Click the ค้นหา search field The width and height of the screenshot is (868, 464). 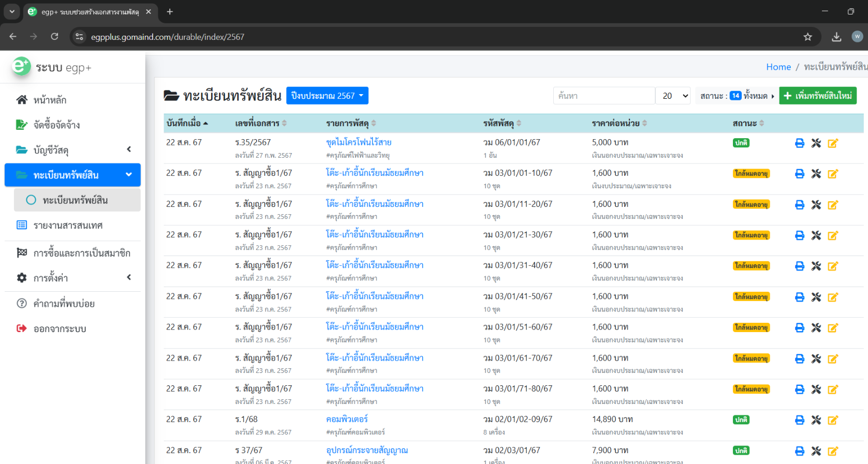pyautogui.click(x=604, y=96)
